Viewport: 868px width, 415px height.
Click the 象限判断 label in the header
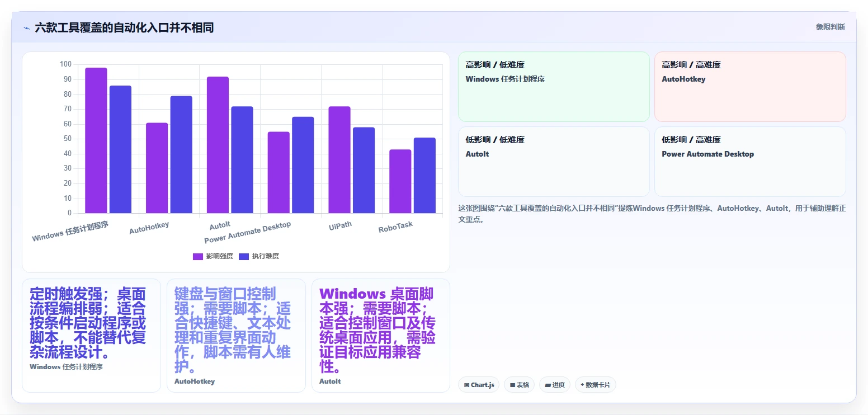(830, 27)
